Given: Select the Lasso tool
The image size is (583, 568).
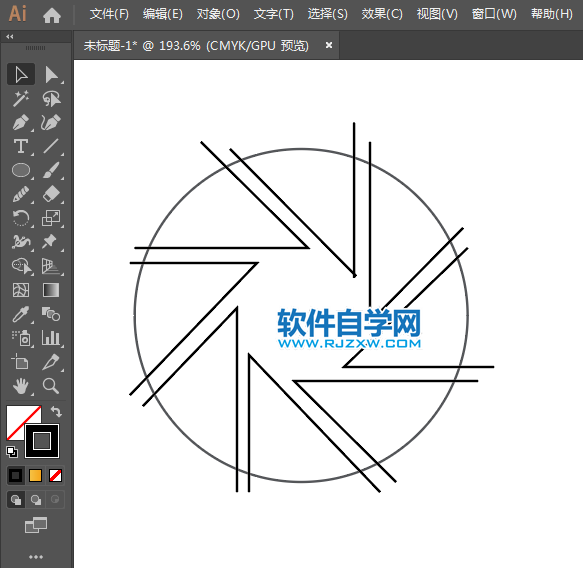Looking at the screenshot, I should click(51, 99).
